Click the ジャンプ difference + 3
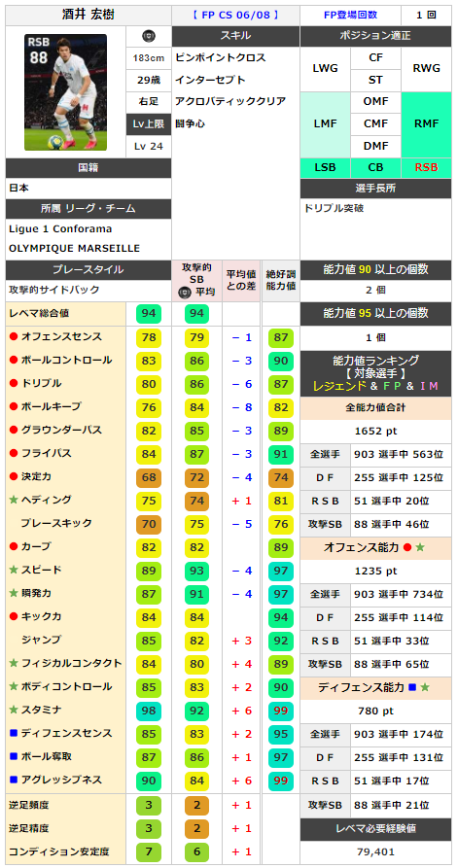This screenshot has width=458, height=868. click(x=241, y=640)
